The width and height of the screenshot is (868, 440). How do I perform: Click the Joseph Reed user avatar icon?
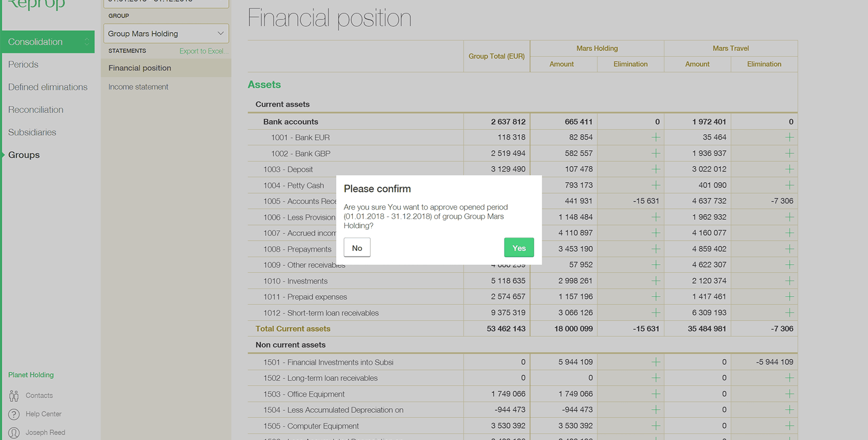click(x=14, y=433)
